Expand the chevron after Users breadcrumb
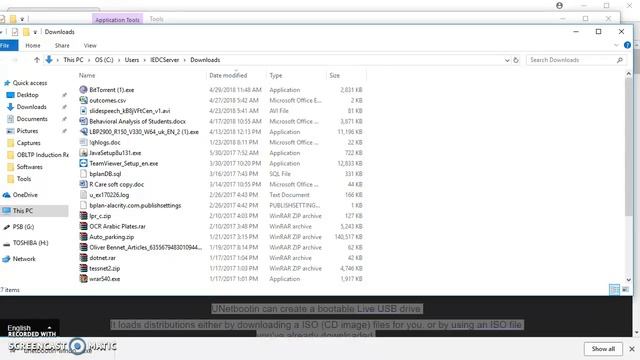Viewport: 640px width, 360px height. pyautogui.click(x=144, y=60)
